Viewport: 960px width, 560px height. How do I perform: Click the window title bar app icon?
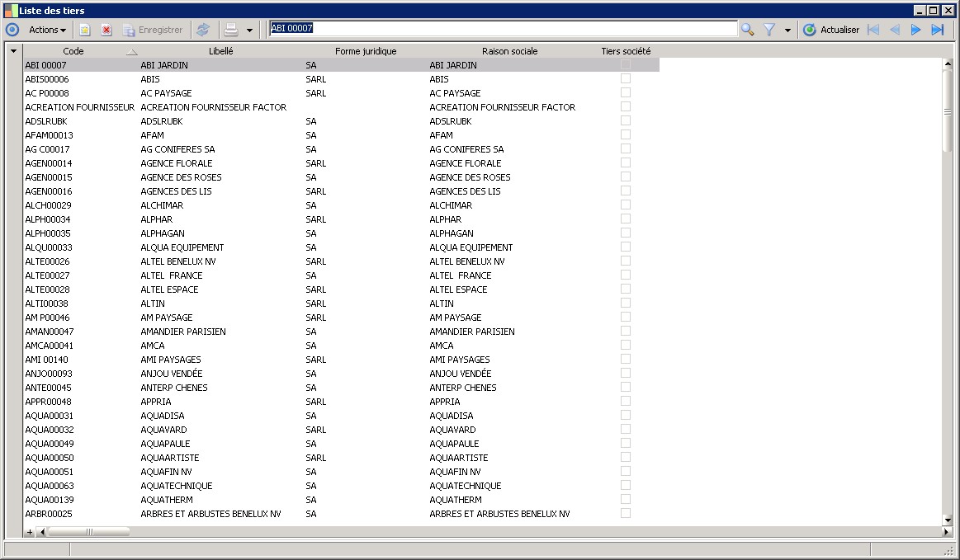tap(11, 11)
